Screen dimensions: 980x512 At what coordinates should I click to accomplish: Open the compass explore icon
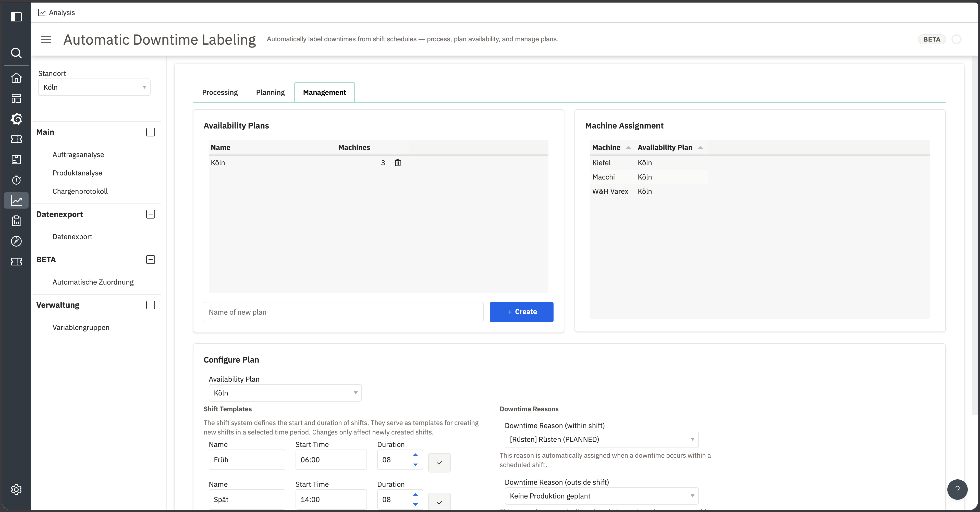click(16, 241)
